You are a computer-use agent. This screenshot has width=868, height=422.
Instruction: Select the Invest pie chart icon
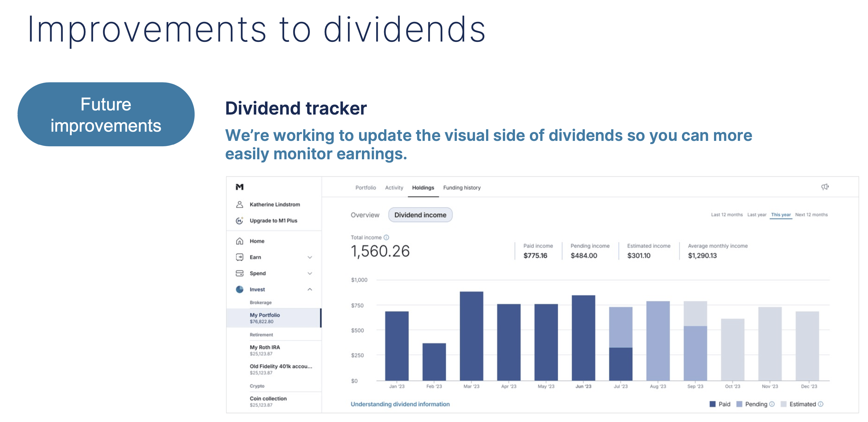pyautogui.click(x=240, y=289)
